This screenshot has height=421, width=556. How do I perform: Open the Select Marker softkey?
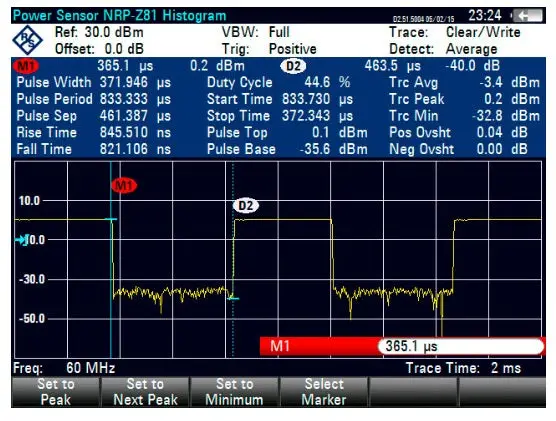click(x=324, y=392)
